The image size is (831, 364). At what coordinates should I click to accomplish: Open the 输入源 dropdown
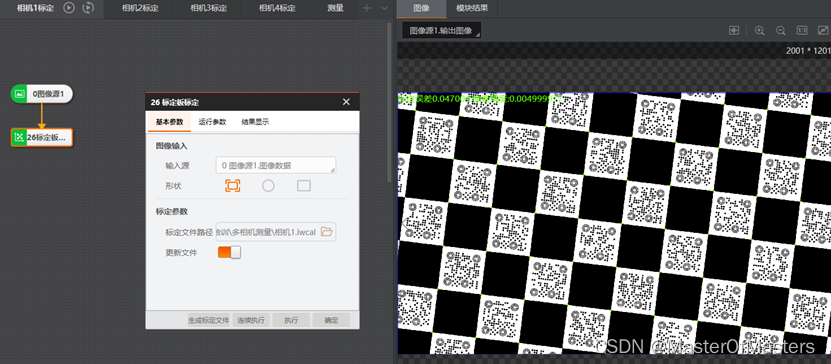(276, 165)
